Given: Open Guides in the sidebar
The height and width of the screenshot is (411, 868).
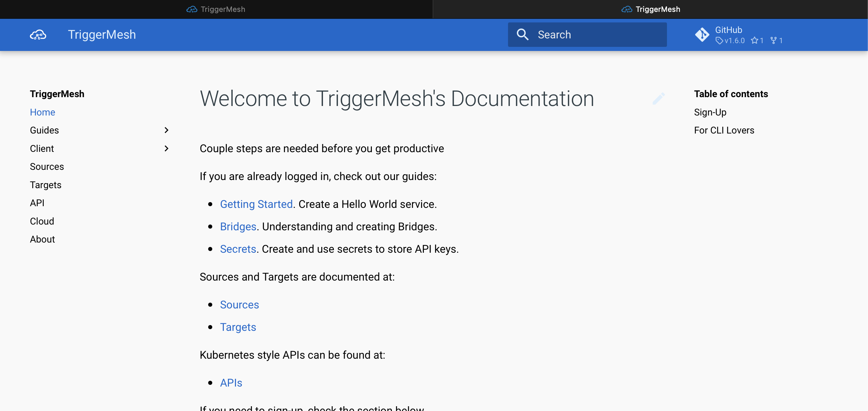Looking at the screenshot, I should click(x=44, y=130).
